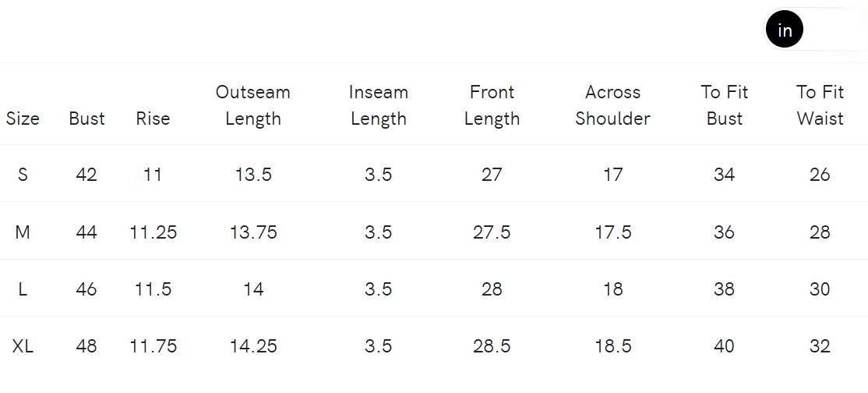Click the Outseam Length column header
This screenshot has height=393, width=868.
253,105
